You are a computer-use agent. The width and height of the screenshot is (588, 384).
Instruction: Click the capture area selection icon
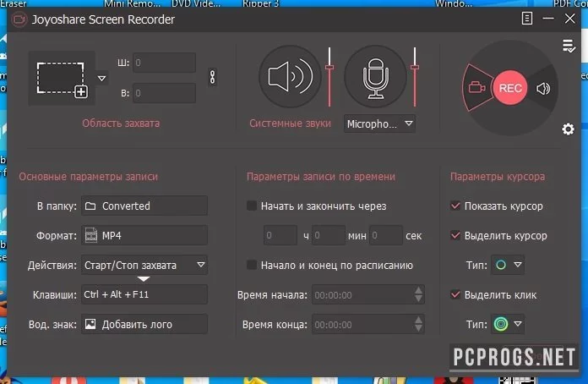tap(62, 80)
